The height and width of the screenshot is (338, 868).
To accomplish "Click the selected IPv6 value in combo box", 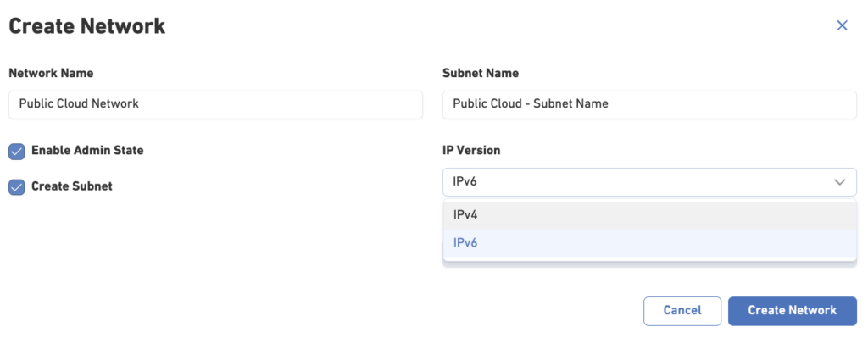I will pos(465,182).
